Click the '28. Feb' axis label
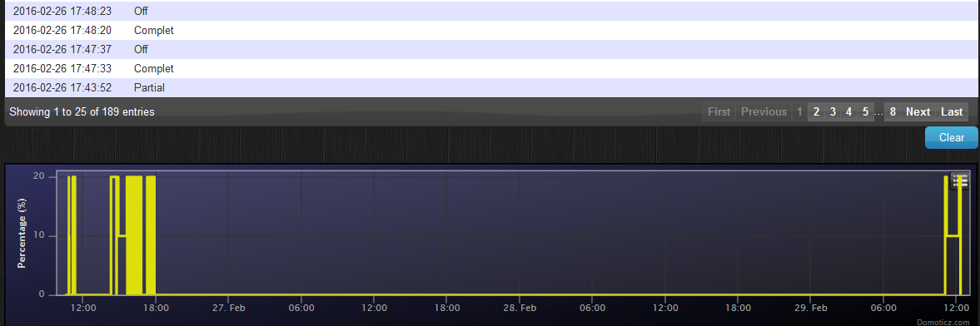The height and width of the screenshot is (326, 980). click(x=520, y=308)
